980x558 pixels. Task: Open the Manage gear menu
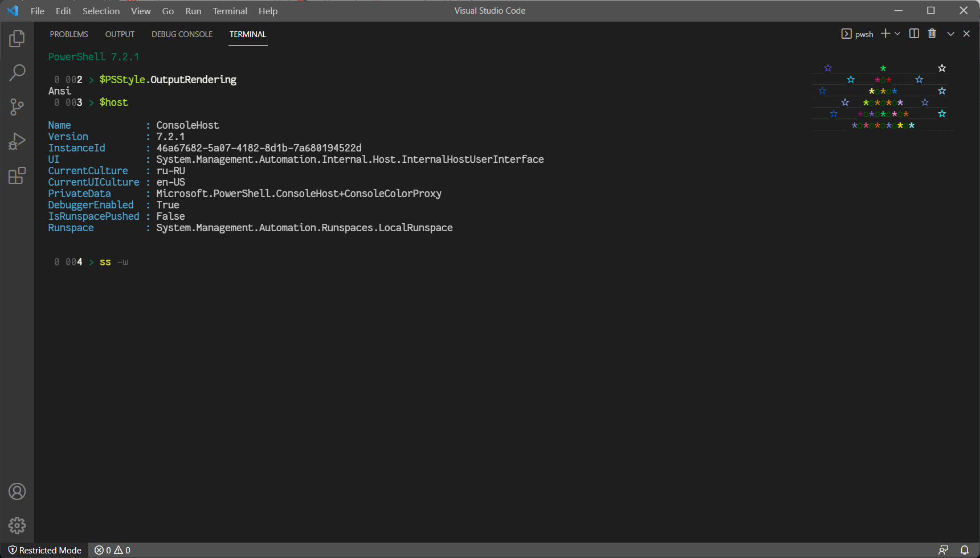(x=17, y=525)
